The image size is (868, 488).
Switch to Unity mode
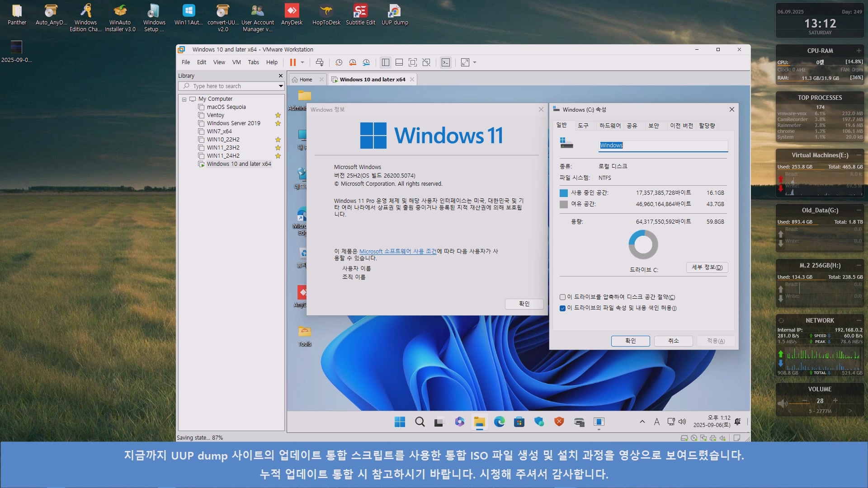pyautogui.click(x=426, y=62)
